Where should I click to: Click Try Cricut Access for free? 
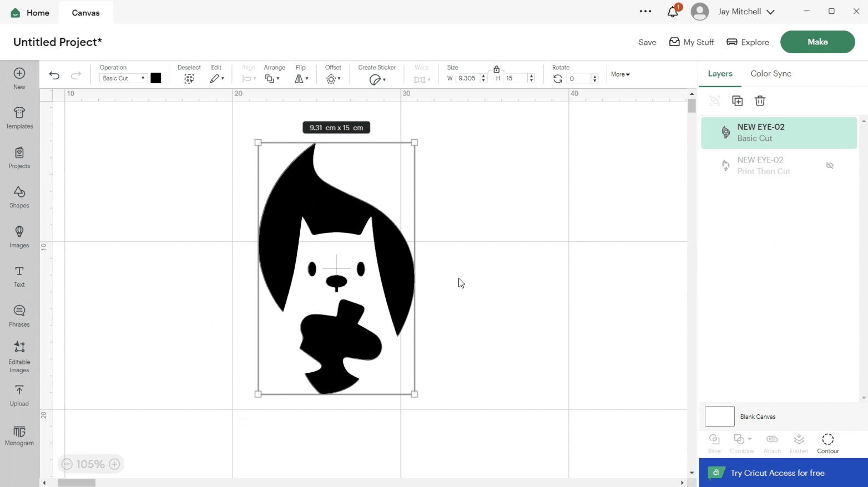tap(783, 473)
